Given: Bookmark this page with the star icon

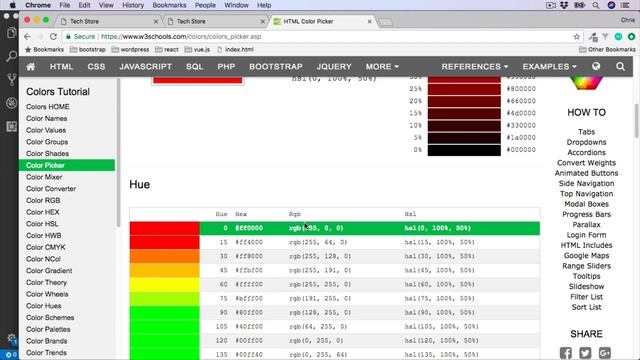Looking at the screenshot, I should pos(576,37).
